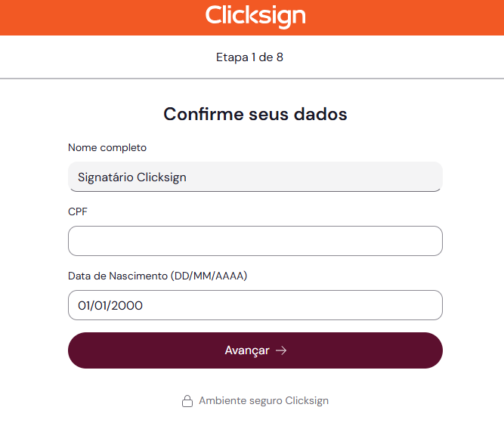This screenshot has width=504, height=432.
Task: Click the 'Etapa 1 de 8' step indicator
Action: (249, 57)
